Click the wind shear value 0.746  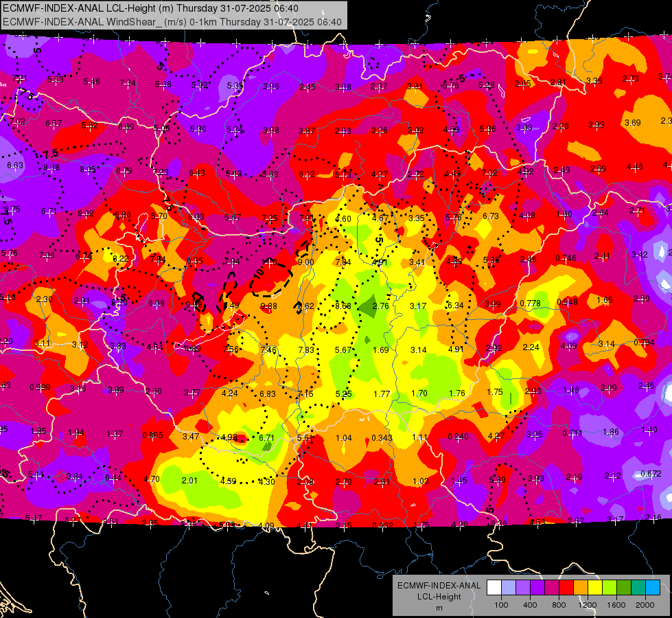pyautogui.click(x=566, y=257)
